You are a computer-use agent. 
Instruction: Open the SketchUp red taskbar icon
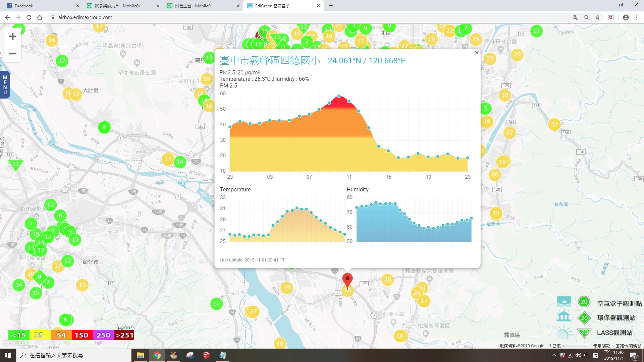[x=206, y=355]
